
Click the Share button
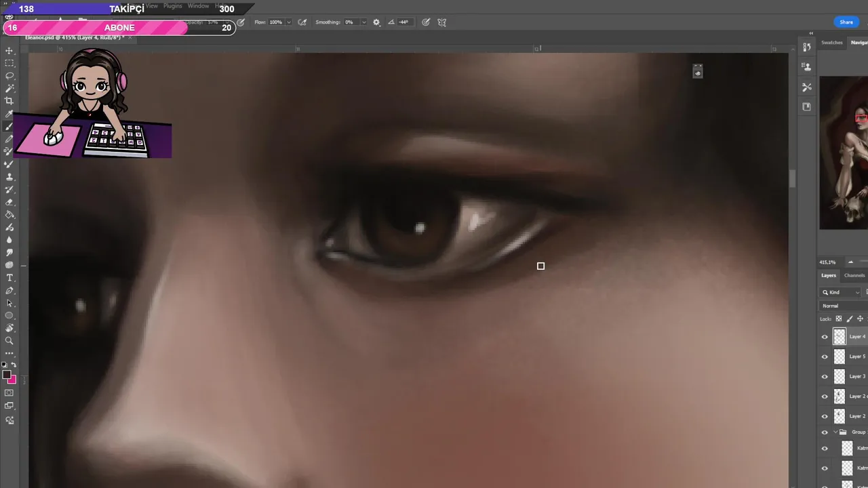846,22
